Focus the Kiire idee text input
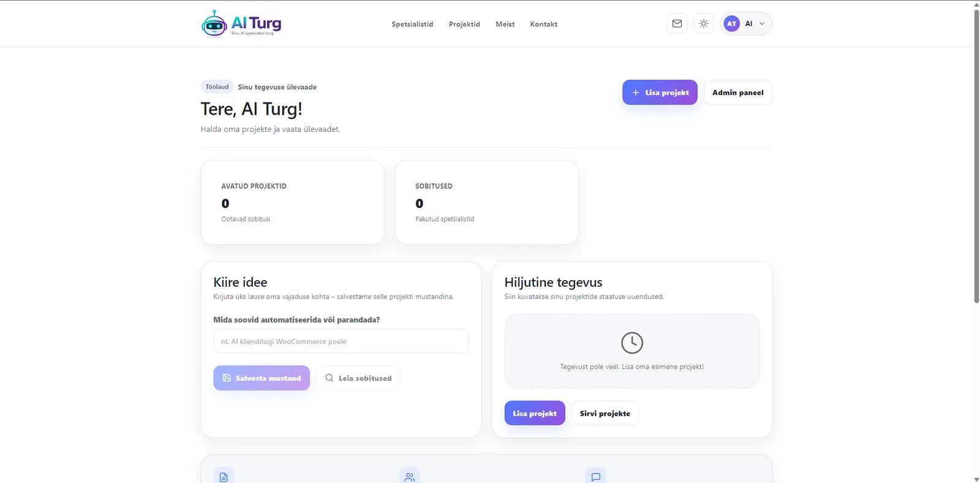980x483 pixels. tap(341, 341)
